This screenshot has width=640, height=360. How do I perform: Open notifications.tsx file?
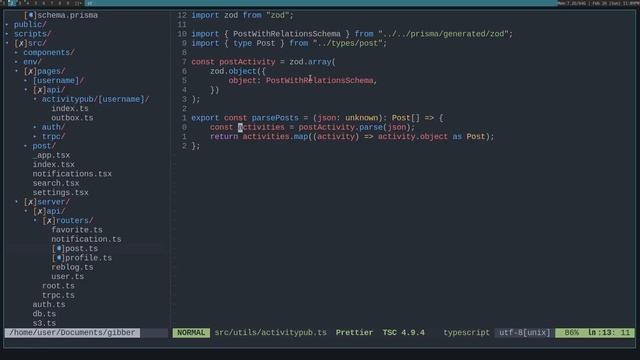coord(72,174)
